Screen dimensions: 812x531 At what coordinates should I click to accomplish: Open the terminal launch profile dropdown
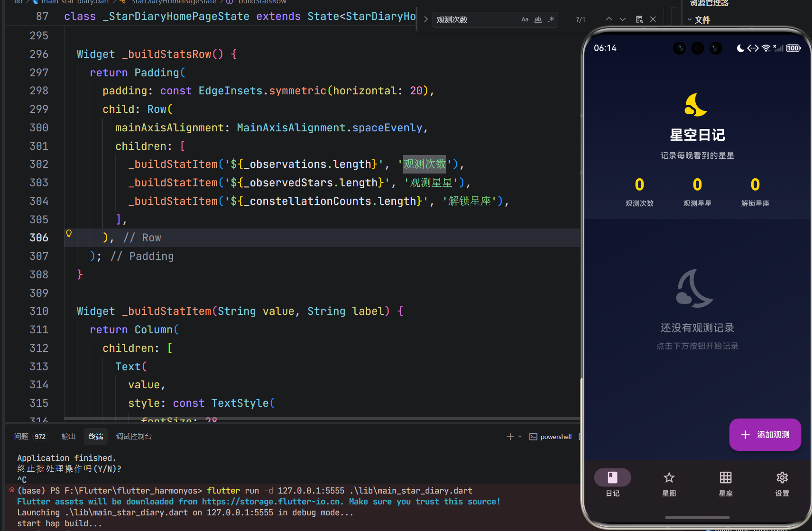(520, 437)
